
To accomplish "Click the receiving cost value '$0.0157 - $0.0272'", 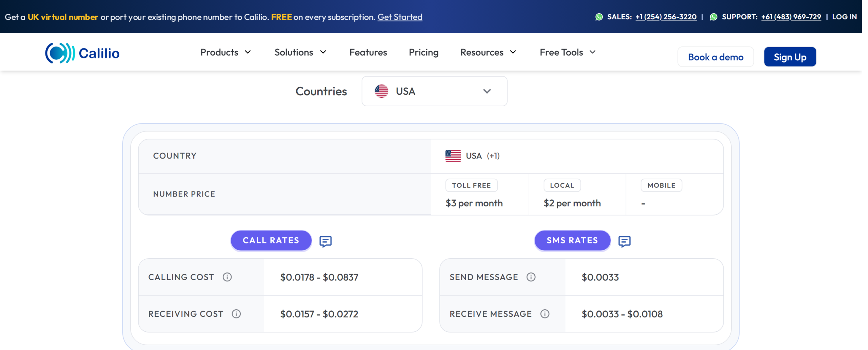I will pyautogui.click(x=319, y=314).
